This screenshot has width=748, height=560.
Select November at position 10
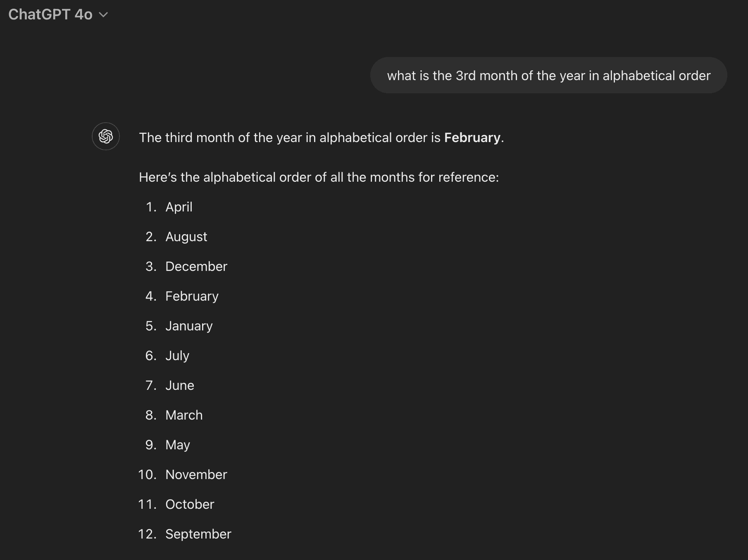coord(196,475)
